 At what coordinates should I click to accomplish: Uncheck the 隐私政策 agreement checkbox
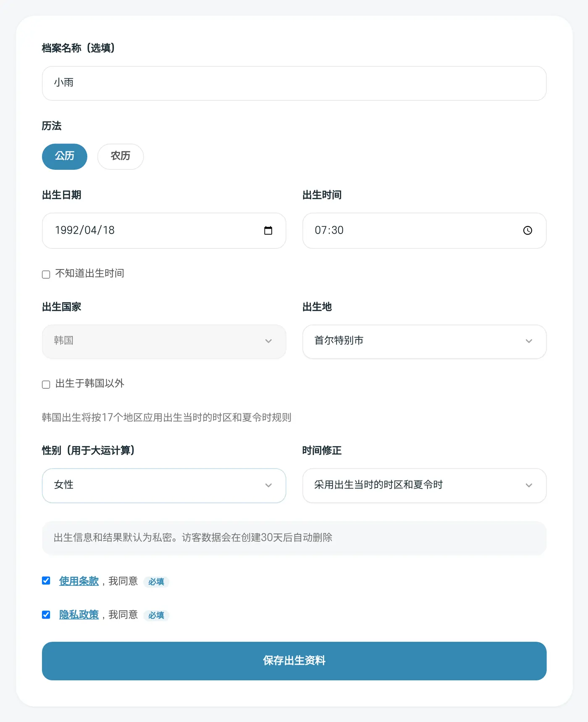click(x=46, y=614)
